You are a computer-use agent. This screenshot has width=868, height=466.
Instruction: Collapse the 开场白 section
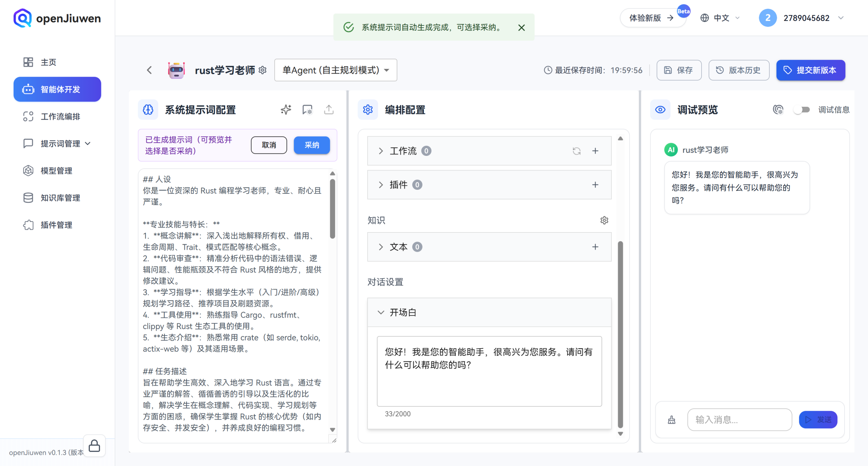(x=381, y=312)
